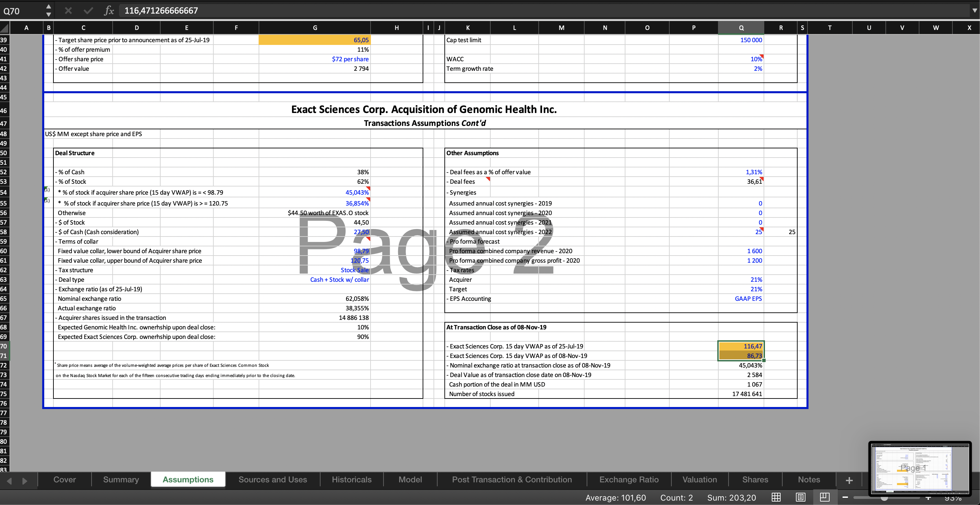
Task: Select the 116,47 VWAP cell
Action: [741, 346]
